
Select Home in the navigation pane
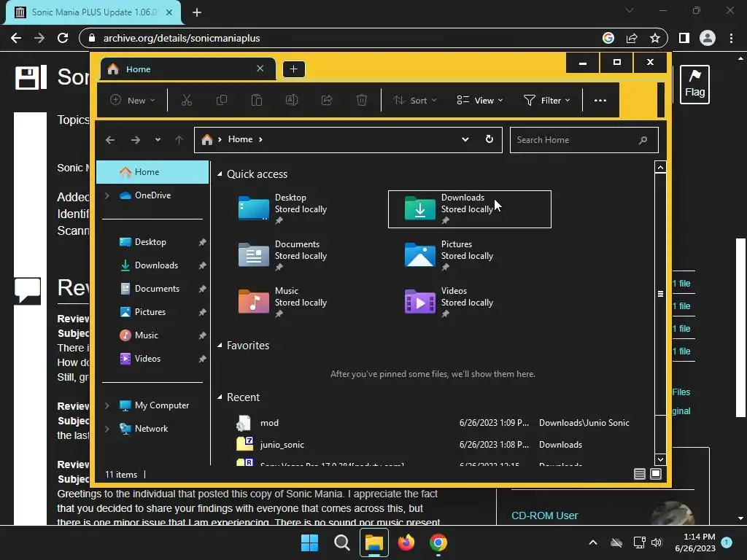click(x=152, y=172)
